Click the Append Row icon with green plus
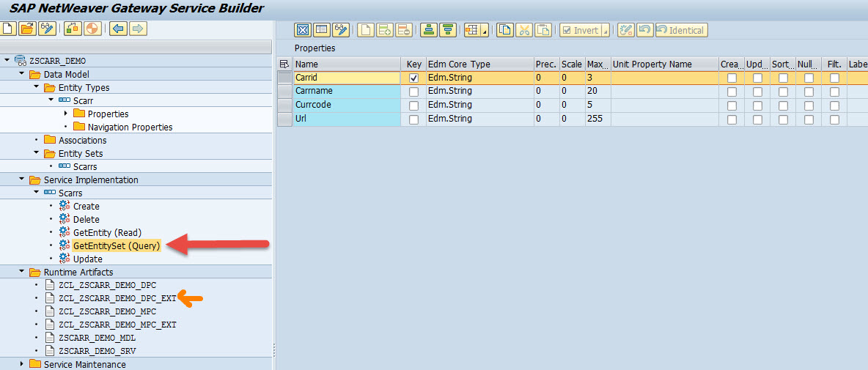This screenshot has width=868, height=370. point(386,31)
